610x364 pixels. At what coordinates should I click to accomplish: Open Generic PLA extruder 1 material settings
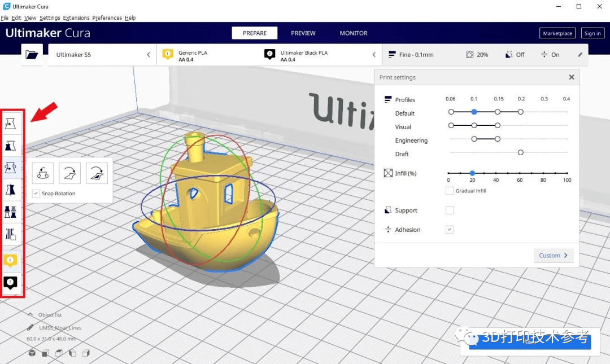[185, 56]
